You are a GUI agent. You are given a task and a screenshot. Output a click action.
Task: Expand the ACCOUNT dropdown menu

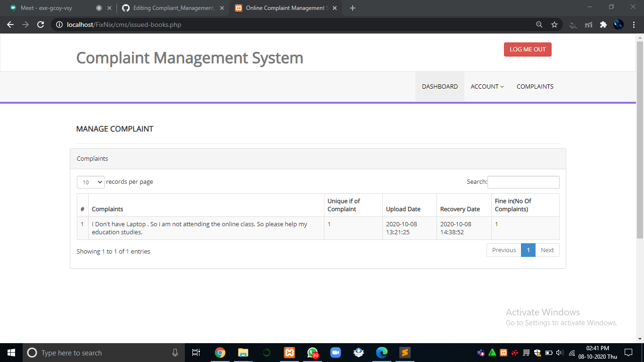pyautogui.click(x=487, y=86)
